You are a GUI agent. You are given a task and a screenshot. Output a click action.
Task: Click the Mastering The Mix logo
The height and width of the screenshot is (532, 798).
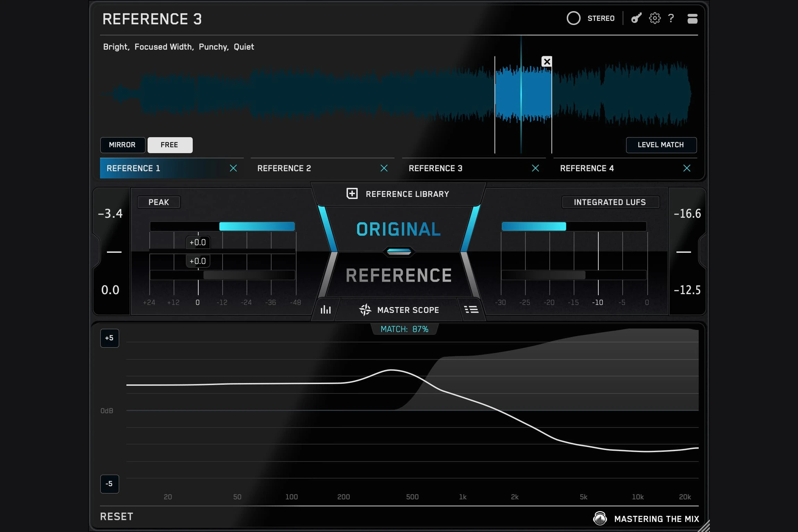pyautogui.click(x=600, y=518)
